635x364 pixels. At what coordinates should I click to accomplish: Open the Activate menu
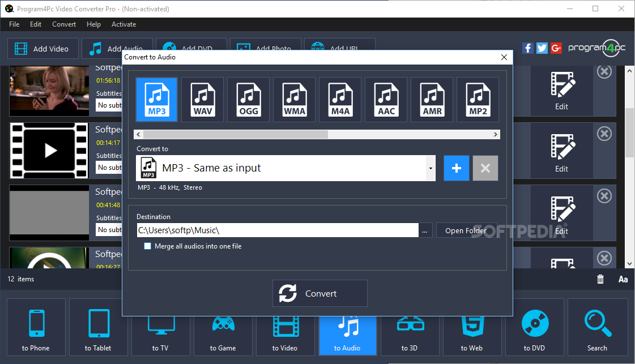(124, 24)
